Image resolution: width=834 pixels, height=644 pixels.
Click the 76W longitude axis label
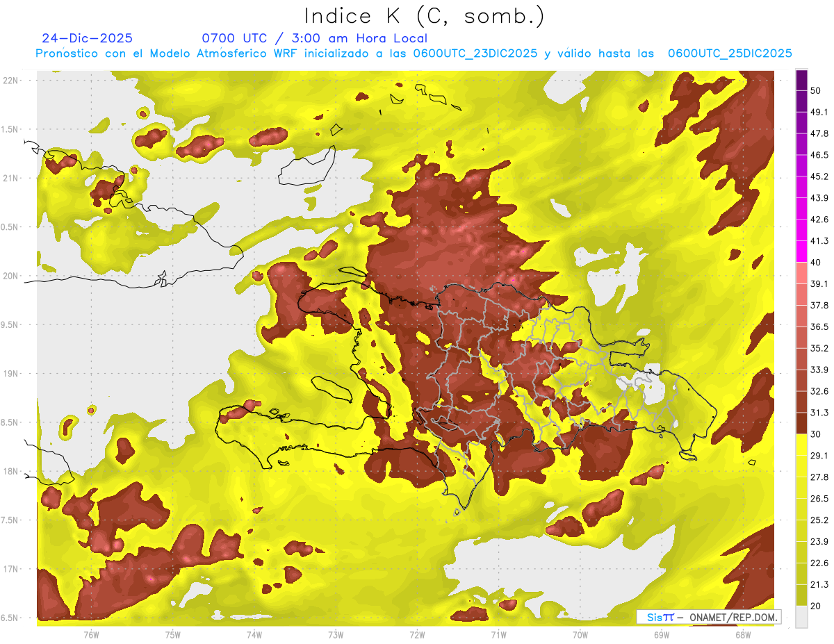(91, 635)
